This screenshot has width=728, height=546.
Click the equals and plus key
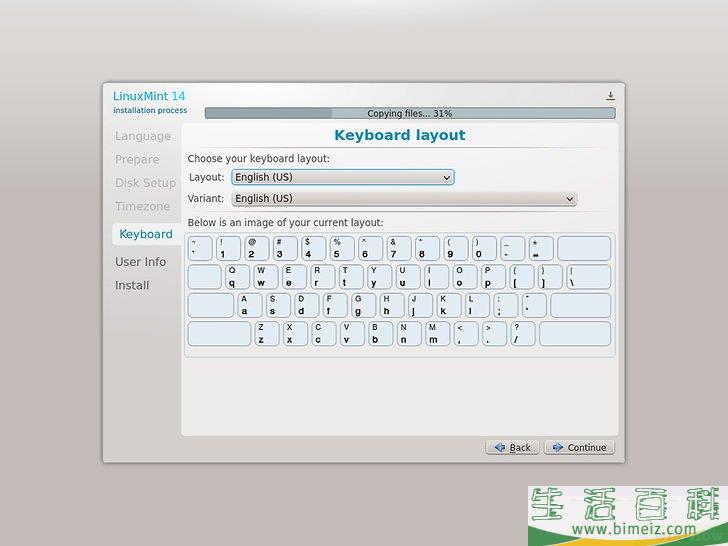tap(541, 248)
